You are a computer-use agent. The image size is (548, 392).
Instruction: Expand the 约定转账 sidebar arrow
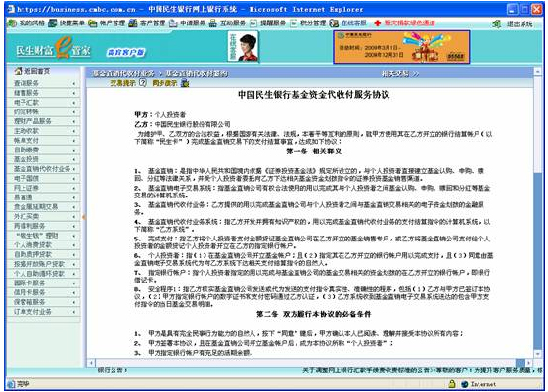[x=74, y=112]
